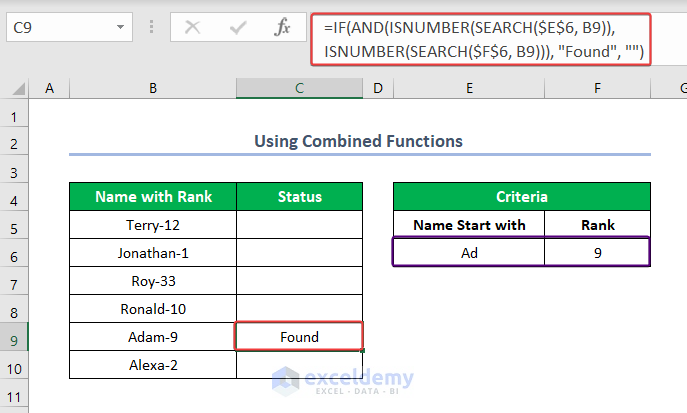Select the empty Status cell beside Roy-33
This screenshot has width=687, height=413.
pyautogui.click(x=300, y=281)
